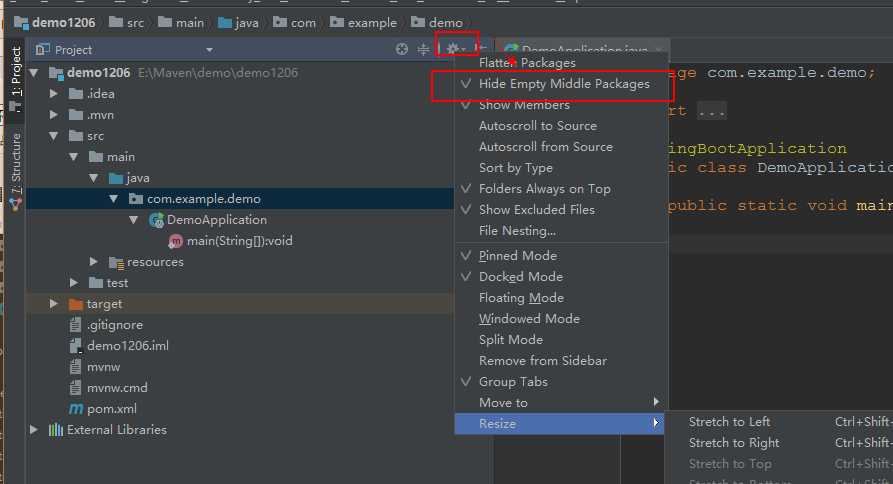The image size is (893, 484).
Task: Expand the .idea folder arrow
Action: coord(54,93)
